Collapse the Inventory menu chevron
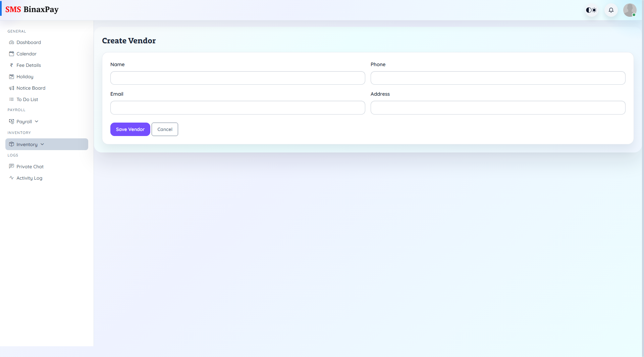644x357 pixels. pos(42,144)
